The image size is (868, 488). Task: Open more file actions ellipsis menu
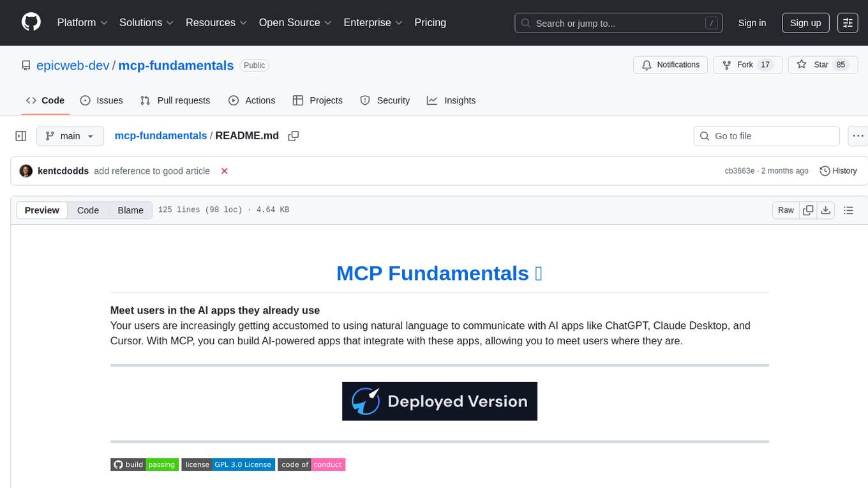858,136
